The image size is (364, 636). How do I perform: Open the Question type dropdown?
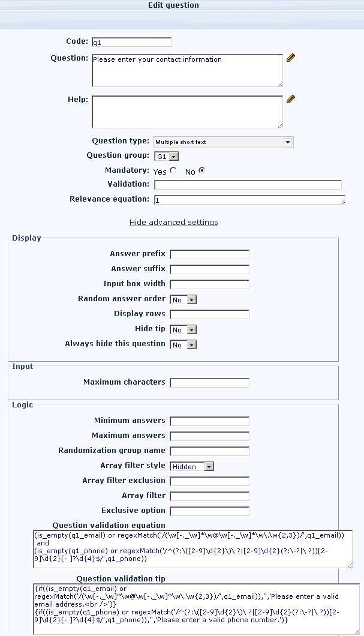point(224,142)
